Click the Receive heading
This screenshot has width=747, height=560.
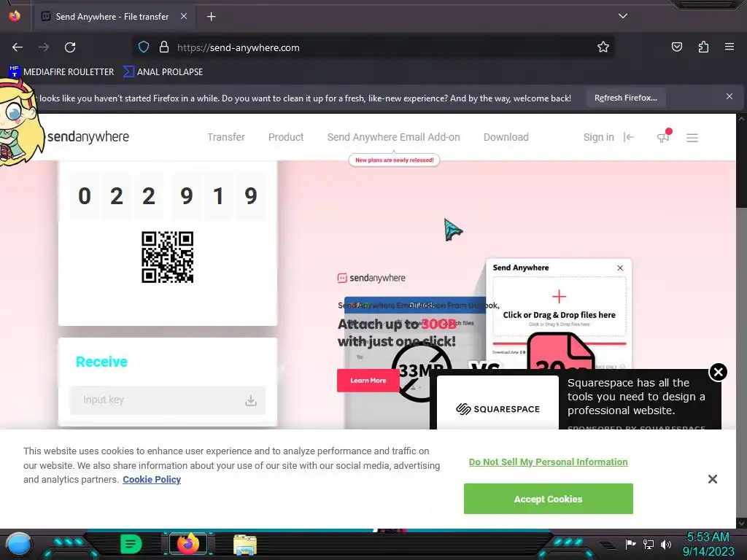point(101,362)
